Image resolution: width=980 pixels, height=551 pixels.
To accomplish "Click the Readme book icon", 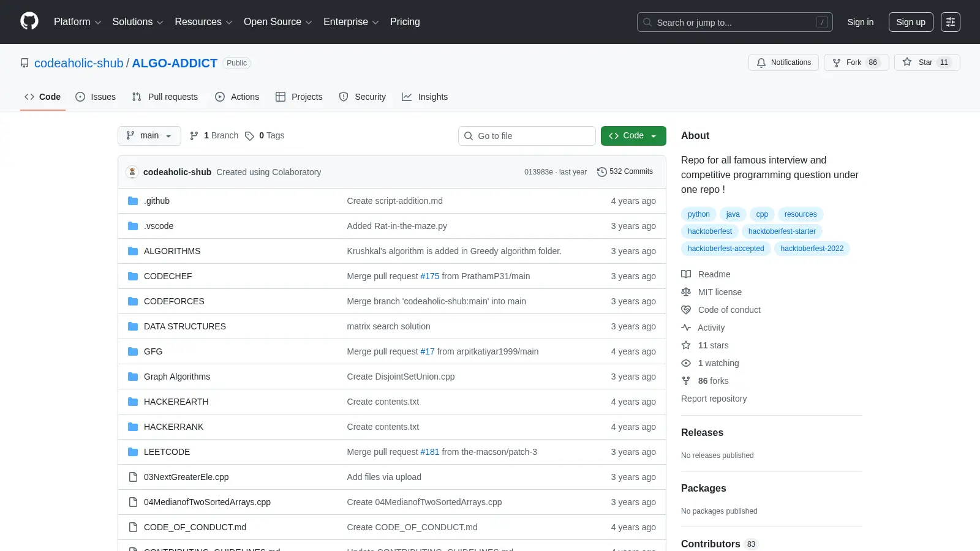I will (x=686, y=274).
